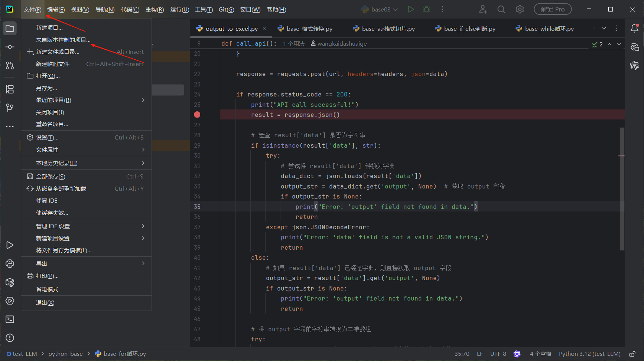The image size is (644, 361).
Task: Expand the File Properties submenu
Action: 86,150
